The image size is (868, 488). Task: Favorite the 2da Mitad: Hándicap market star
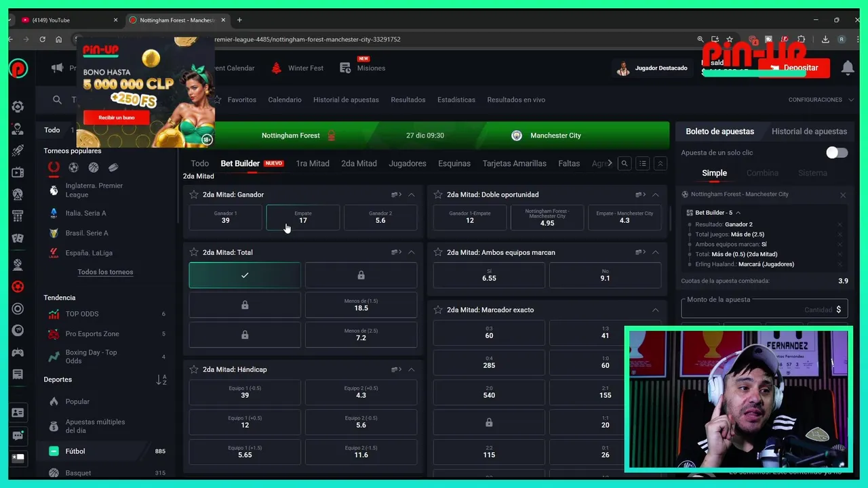(x=194, y=369)
